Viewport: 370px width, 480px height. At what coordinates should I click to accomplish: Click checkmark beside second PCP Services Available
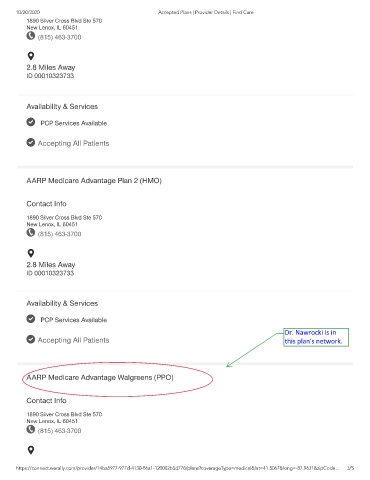click(x=31, y=319)
